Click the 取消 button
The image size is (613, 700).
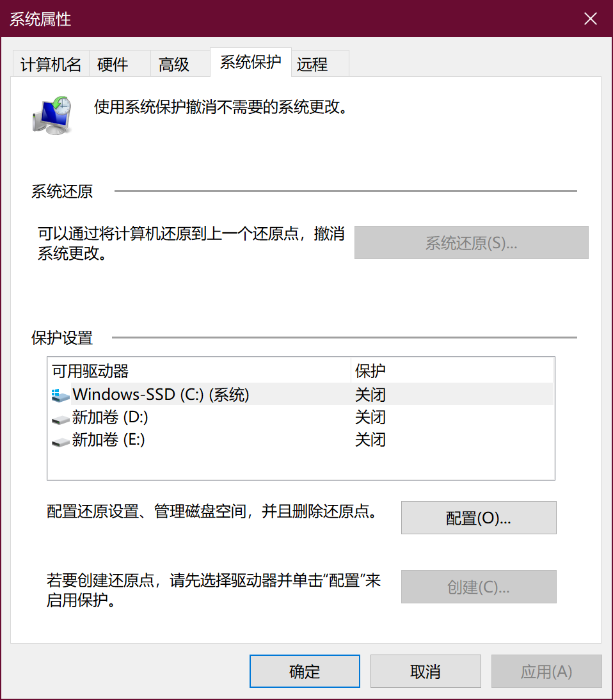(425, 671)
